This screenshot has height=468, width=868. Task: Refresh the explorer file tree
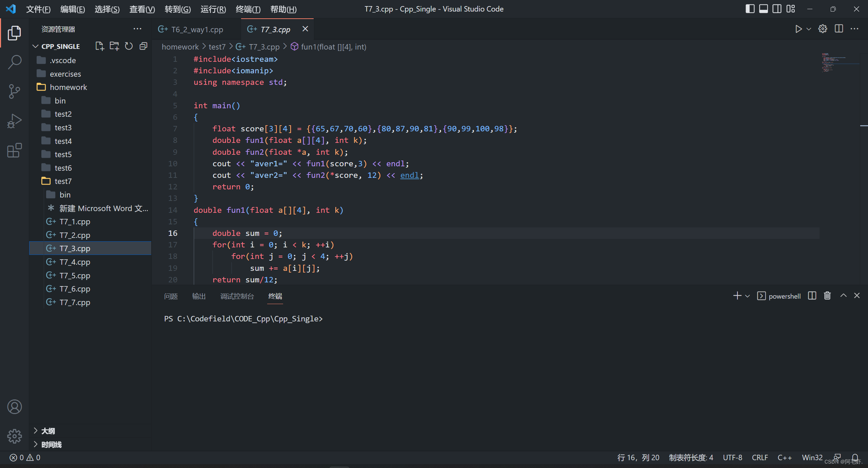tap(129, 46)
